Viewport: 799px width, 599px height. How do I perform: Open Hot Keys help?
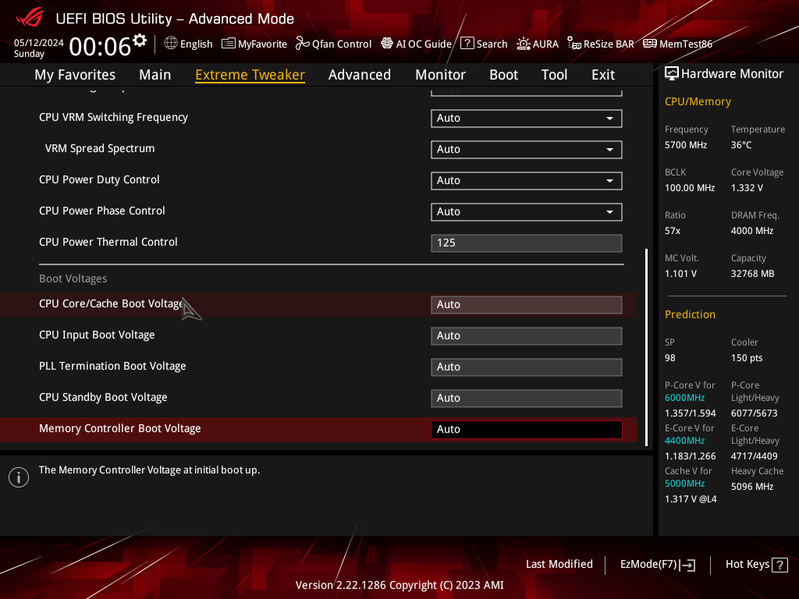(x=756, y=564)
